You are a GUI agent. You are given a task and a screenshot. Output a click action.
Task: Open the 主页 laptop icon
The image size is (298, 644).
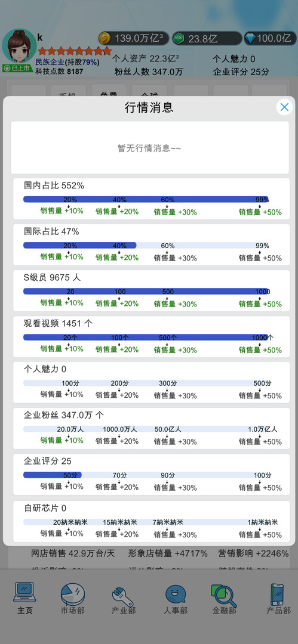coord(24,593)
